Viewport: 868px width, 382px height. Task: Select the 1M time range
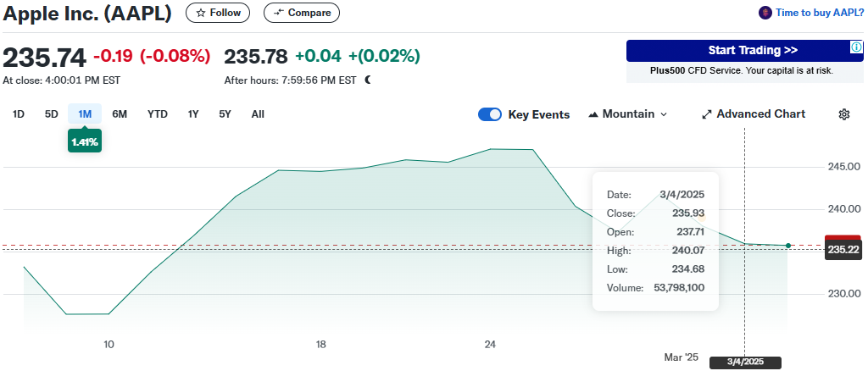click(85, 114)
